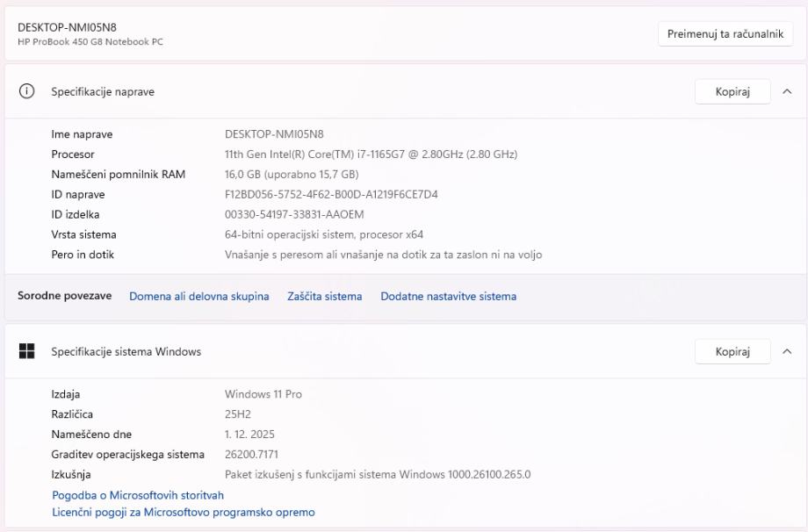This screenshot has height=532, width=808.
Task: Select the install date 1. 12. 2025
Action: click(x=249, y=435)
